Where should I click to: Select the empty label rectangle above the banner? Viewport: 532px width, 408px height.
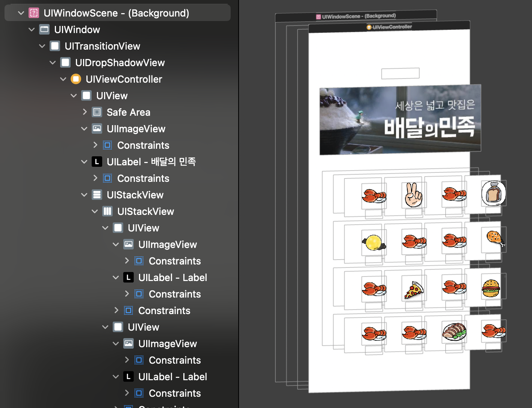click(x=400, y=73)
